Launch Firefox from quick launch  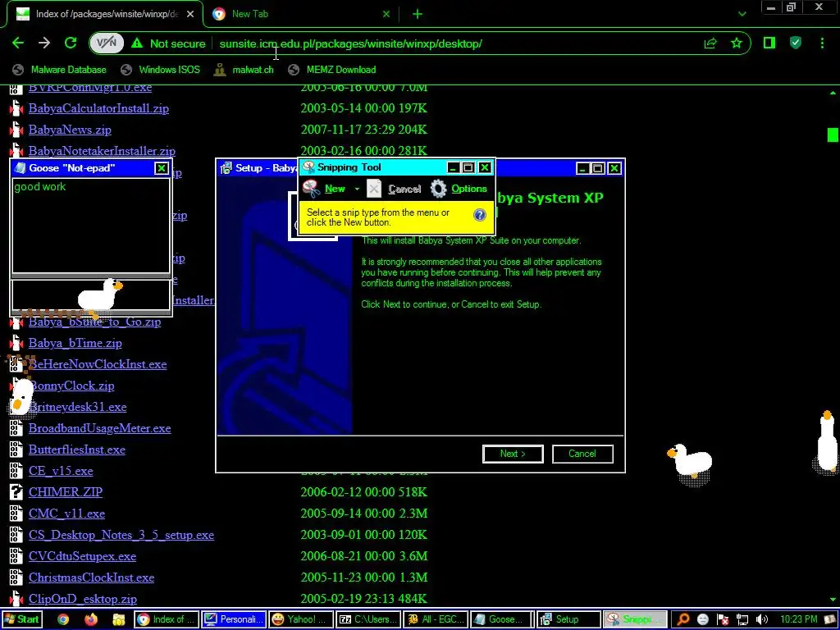click(91, 620)
